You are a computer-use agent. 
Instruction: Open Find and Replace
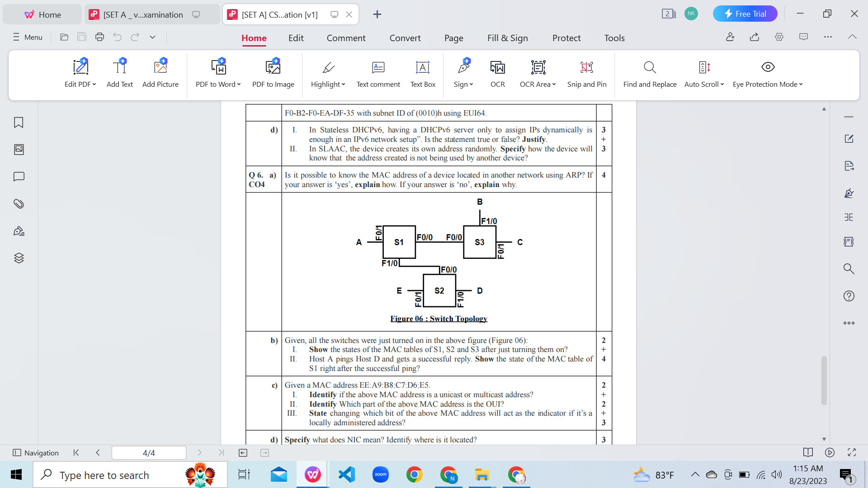(650, 72)
